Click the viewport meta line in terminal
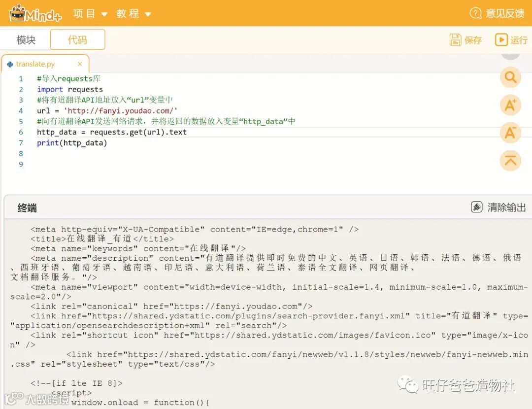The image size is (532, 409). click(x=269, y=292)
